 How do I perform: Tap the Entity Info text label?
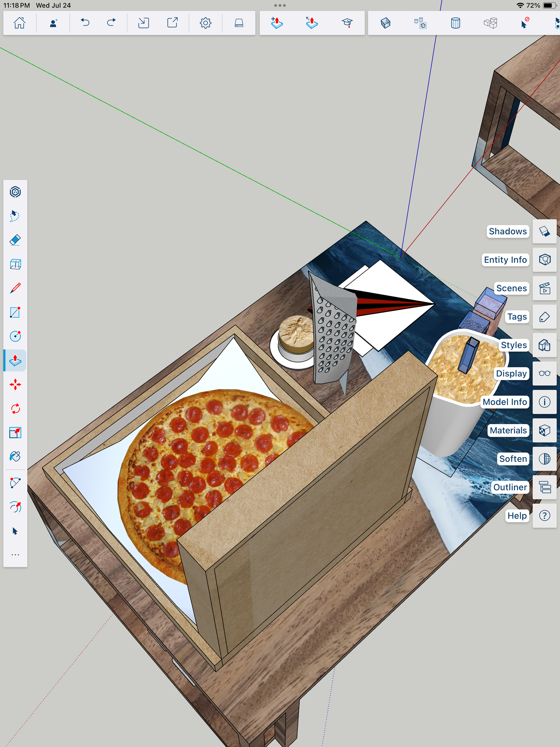(x=505, y=260)
